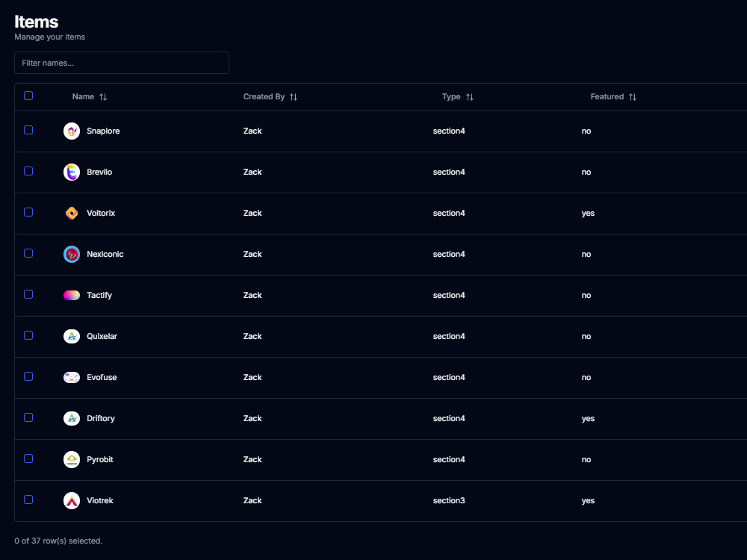Click the no value in Quixelar row

click(586, 336)
